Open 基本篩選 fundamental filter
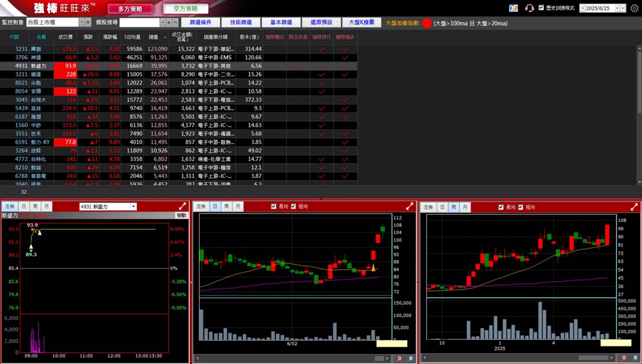 pyautogui.click(x=281, y=23)
